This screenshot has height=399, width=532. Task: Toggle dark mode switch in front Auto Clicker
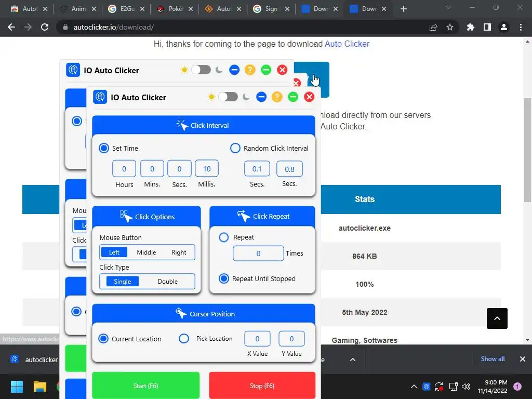pos(228,97)
